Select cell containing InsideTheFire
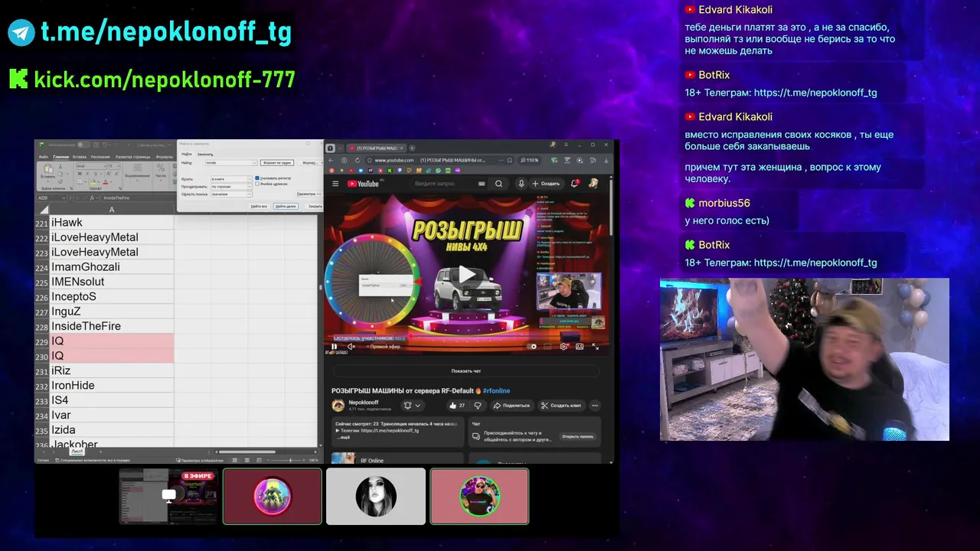Screen dimensions: 980x551 point(112,326)
